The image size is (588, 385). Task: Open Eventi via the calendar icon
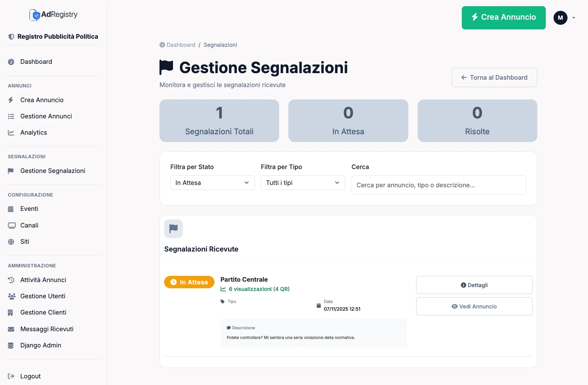[11, 209]
